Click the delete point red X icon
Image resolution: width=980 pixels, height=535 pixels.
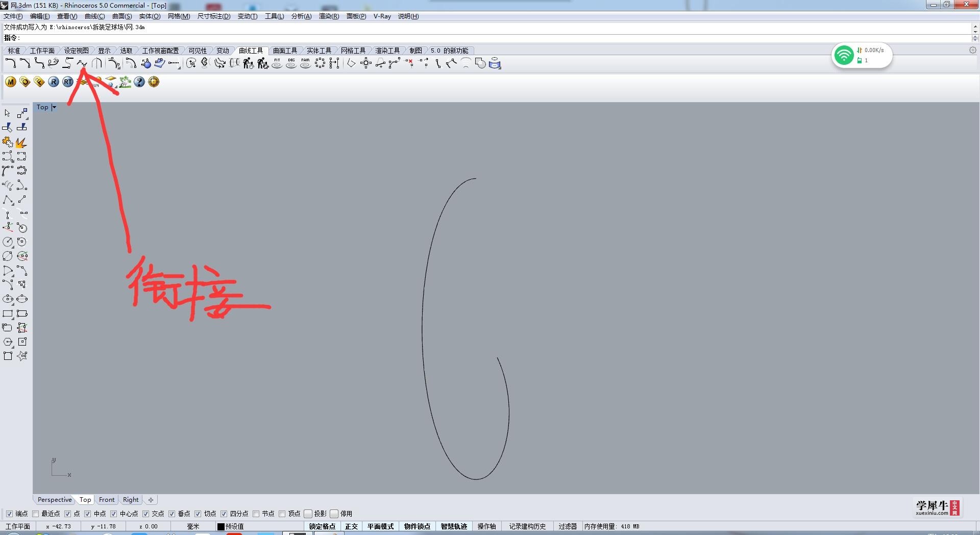[x=409, y=63]
